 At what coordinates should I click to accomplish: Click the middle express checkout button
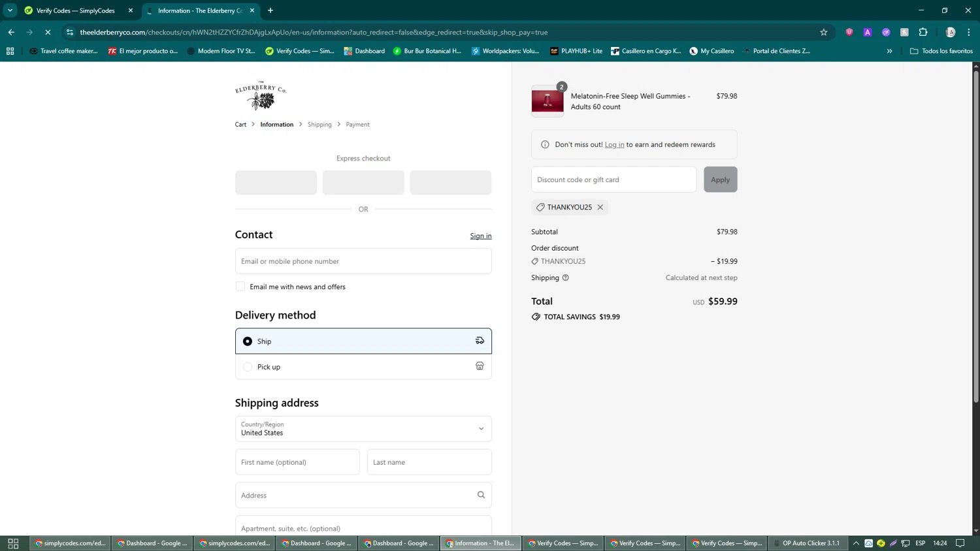tap(363, 182)
